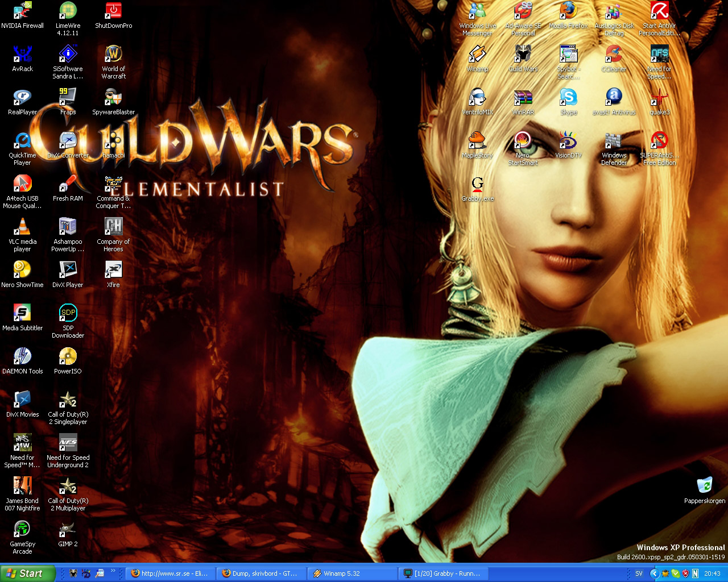Expand Quick Launch overflow chevron
Viewport: 728px width, 582px height.
click(113, 571)
